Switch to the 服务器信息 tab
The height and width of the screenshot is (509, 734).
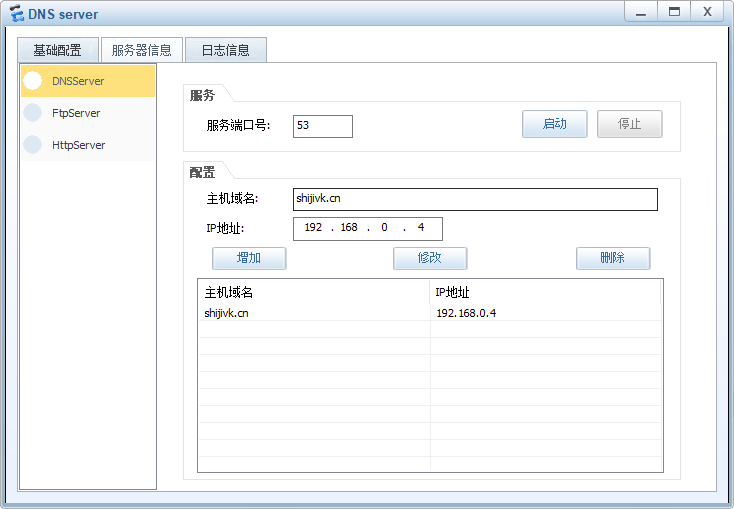(x=142, y=50)
